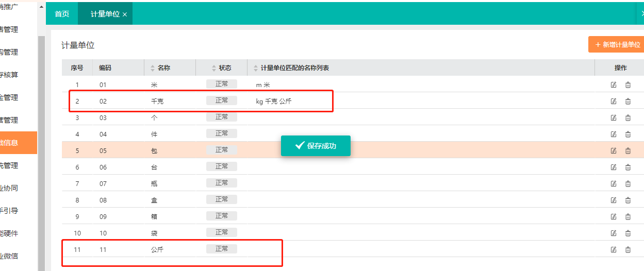Open the 售管理 sidebar menu
644x271 pixels.
click(19, 29)
